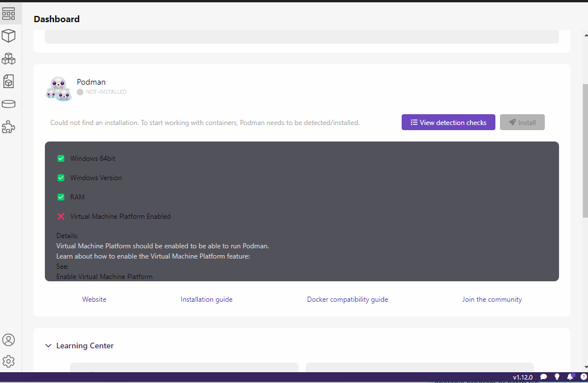Screen dimensions: 588x383
Task: Click Enable Virtual Machine Platform link text
Action: pos(105,277)
